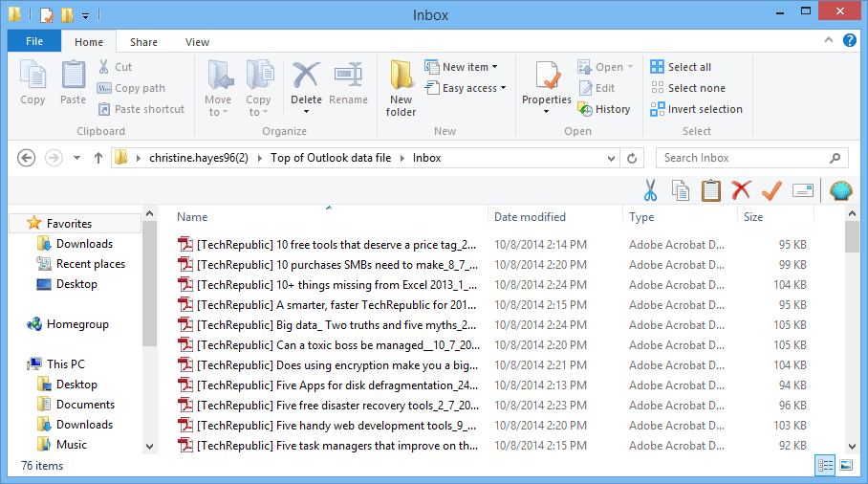Open Music under This PC
This screenshot has height=484, width=868.
(62, 445)
